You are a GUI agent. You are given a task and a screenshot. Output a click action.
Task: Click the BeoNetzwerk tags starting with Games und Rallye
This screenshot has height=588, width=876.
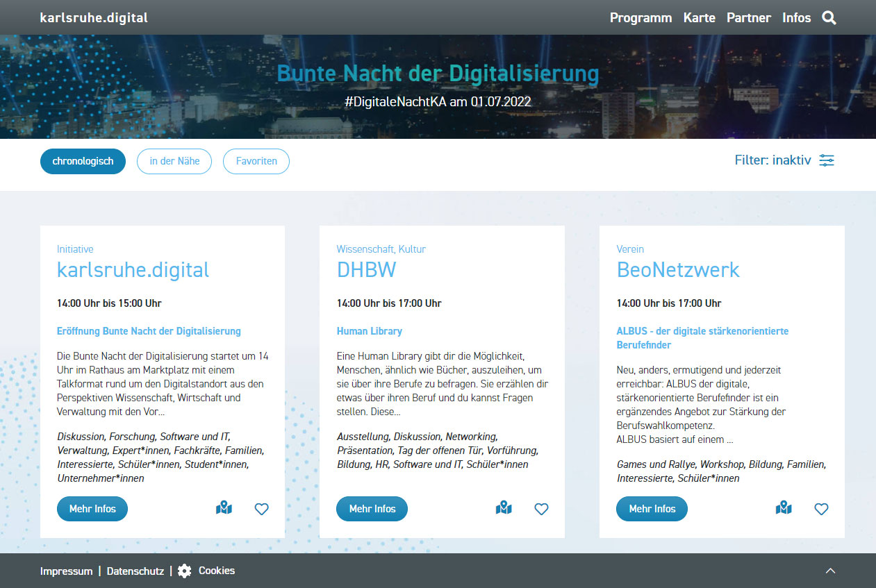coord(721,471)
